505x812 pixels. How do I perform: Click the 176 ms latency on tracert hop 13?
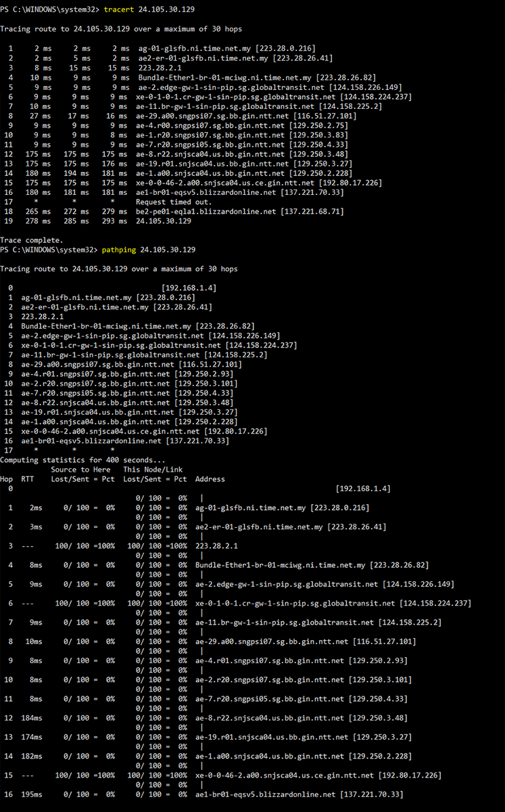[x=115, y=163]
